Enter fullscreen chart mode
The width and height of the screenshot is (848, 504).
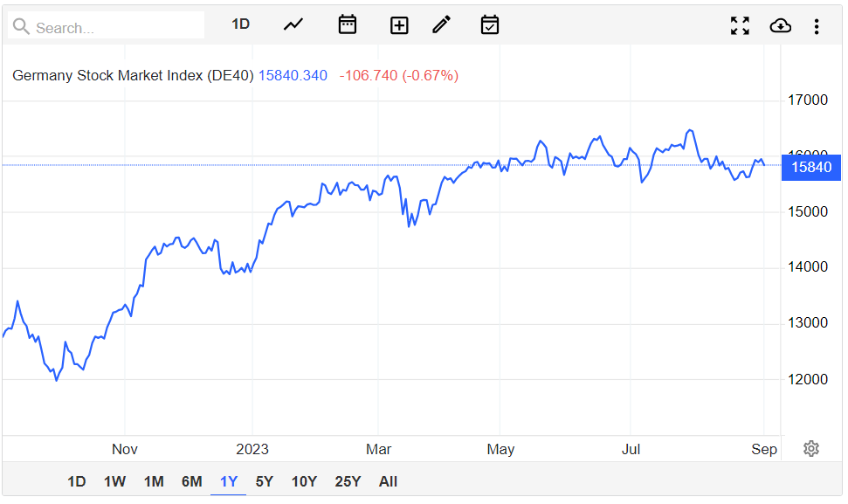point(740,26)
